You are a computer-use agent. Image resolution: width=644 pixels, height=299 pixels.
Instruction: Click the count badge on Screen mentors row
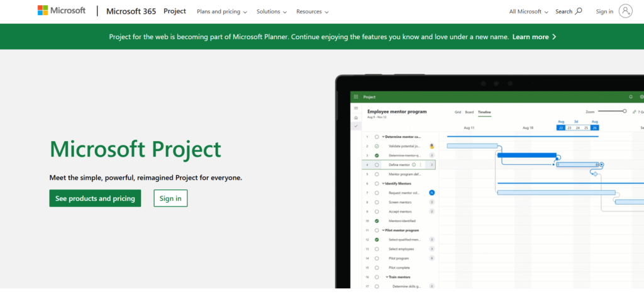point(431,202)
